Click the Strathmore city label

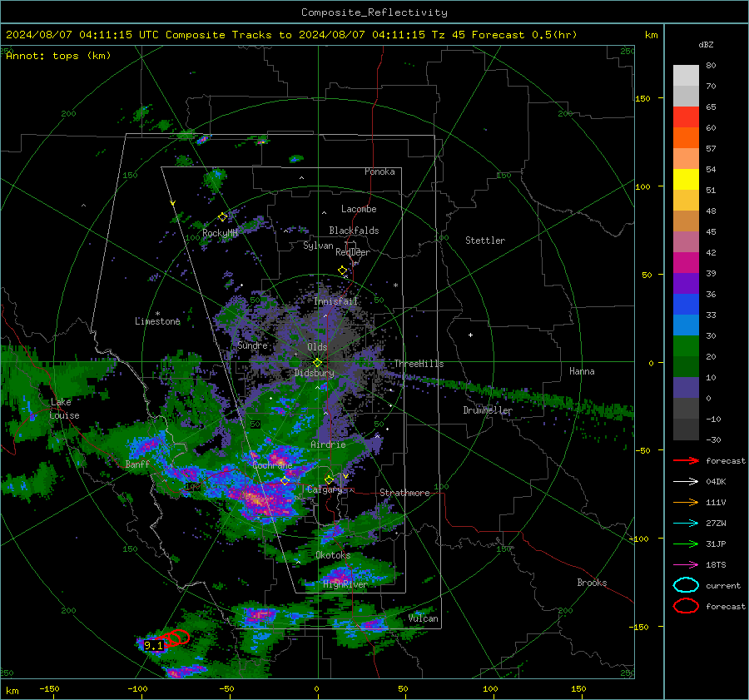tap(404, 493)
